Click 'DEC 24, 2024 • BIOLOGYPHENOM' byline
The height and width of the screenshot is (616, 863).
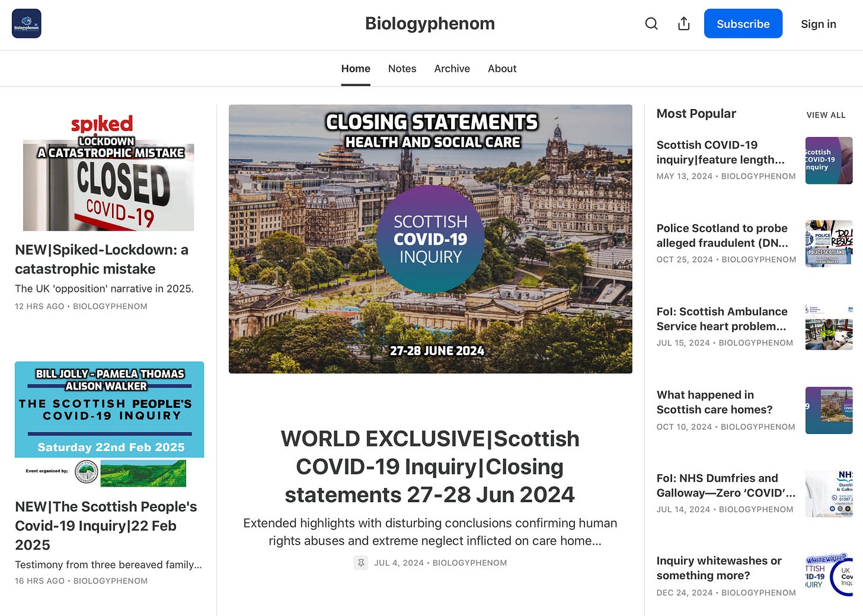click(x=727, y=593)
